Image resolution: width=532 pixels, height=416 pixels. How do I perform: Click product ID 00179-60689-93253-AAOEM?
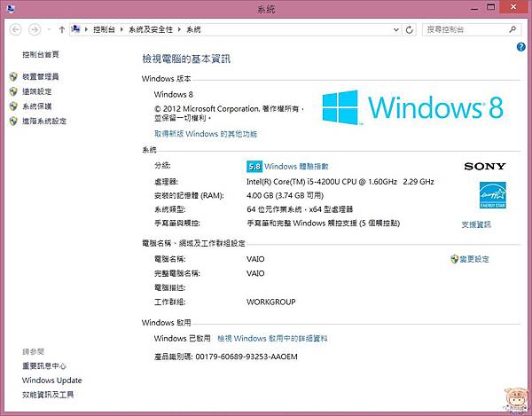[x=246, y=357]
